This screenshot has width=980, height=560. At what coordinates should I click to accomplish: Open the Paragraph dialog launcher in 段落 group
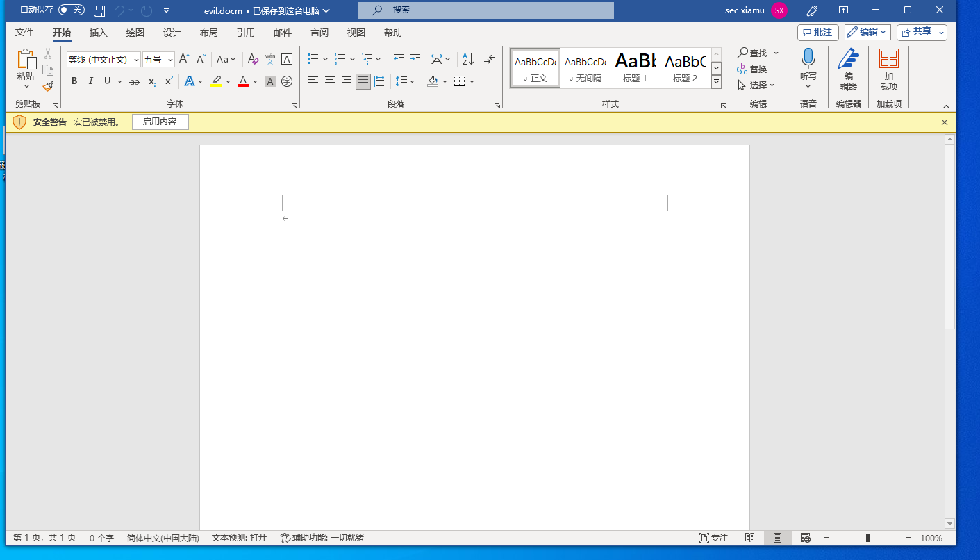[497, 106]
